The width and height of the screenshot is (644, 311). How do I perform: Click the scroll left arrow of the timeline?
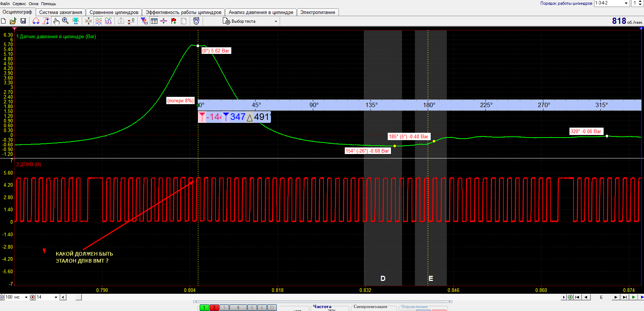(63, 297)
